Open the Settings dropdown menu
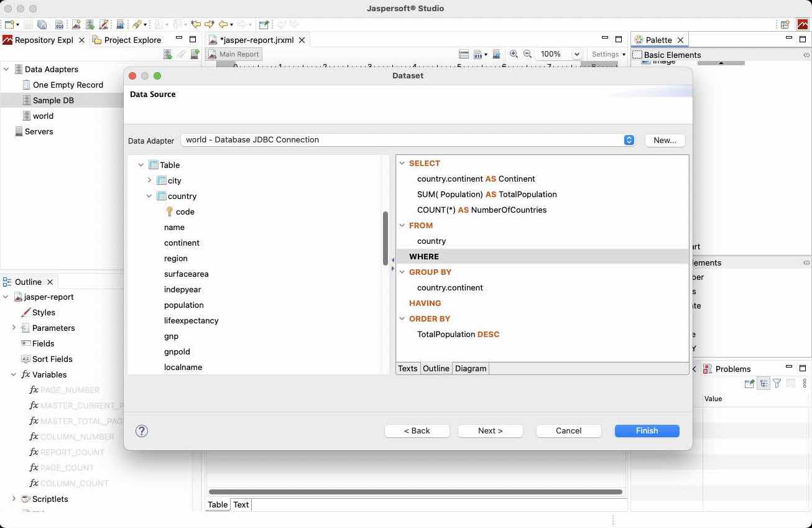 pyautogui.click(x=609, y=54)
